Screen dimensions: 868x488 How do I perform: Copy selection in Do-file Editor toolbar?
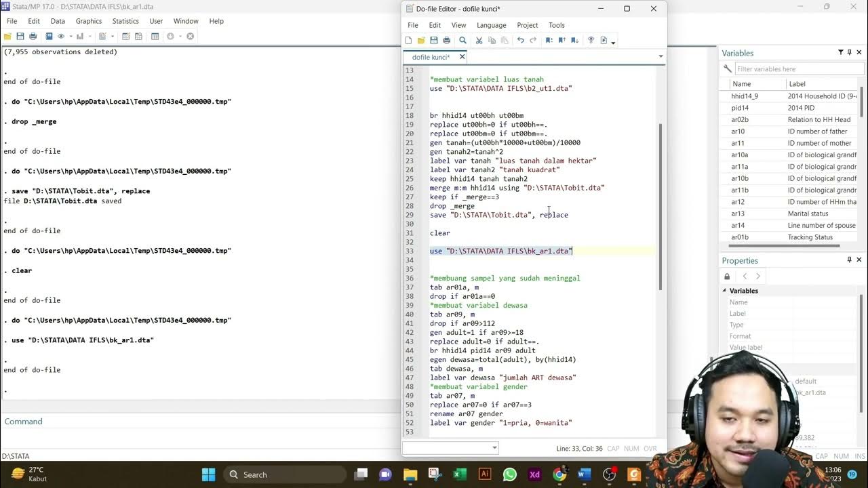coord(492,41)
